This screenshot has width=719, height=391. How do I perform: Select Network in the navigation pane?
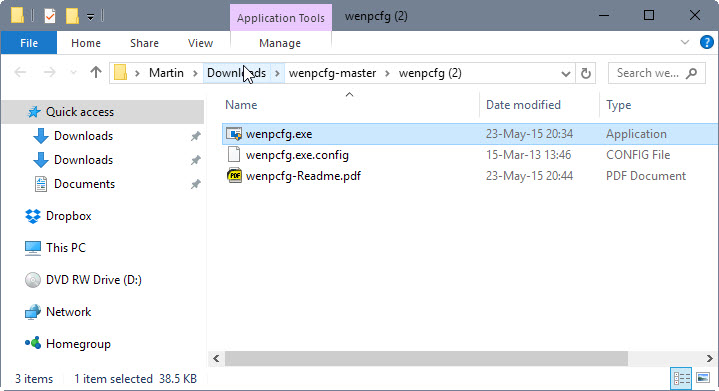click(68, 312)
